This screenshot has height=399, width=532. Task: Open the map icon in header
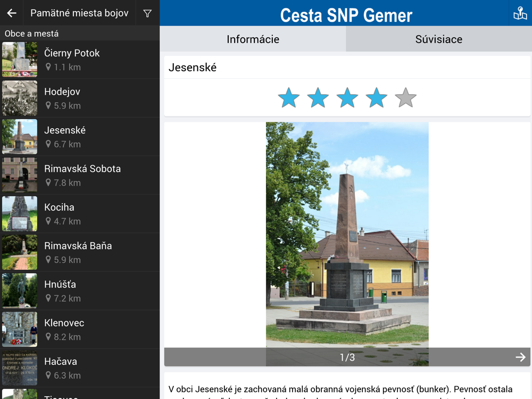coord(520,13)
